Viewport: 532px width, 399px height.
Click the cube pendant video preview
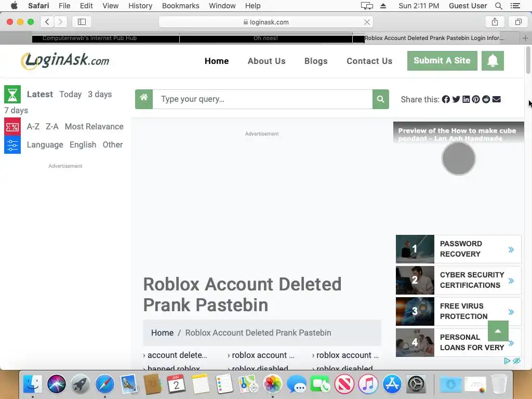(458, 158)
